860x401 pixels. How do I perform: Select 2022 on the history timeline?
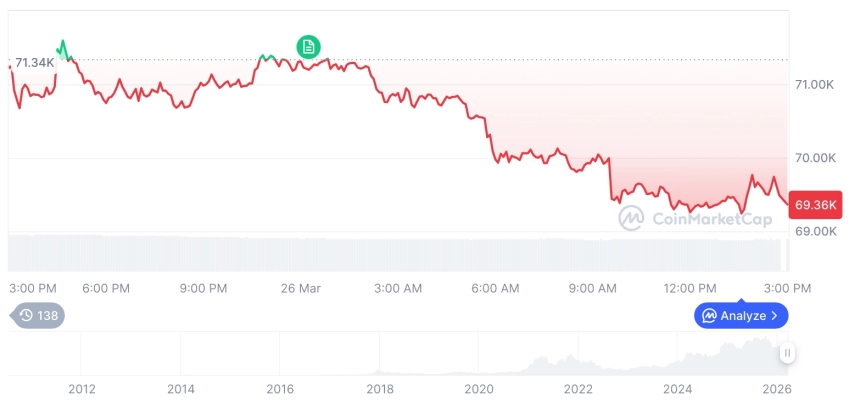coord(578,389)
